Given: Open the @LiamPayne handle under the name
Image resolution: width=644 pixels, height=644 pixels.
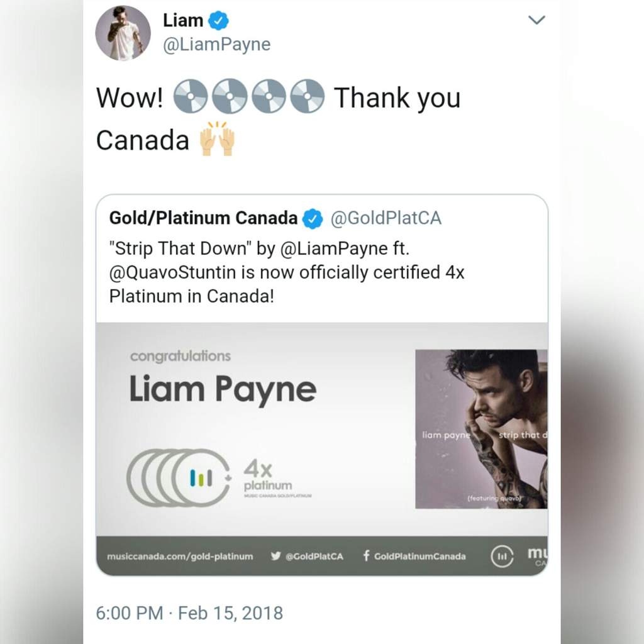Looking at the screenshot, I should point(217,45).
